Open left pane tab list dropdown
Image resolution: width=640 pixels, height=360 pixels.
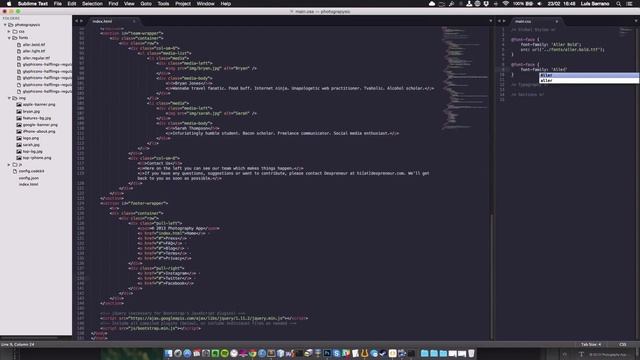pos(491,21)
